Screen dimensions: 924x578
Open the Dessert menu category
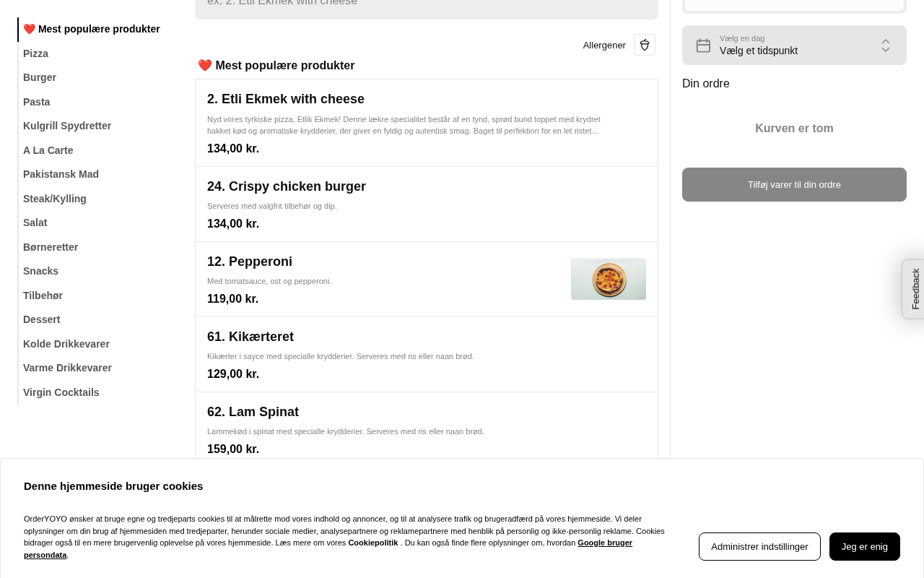42,319
